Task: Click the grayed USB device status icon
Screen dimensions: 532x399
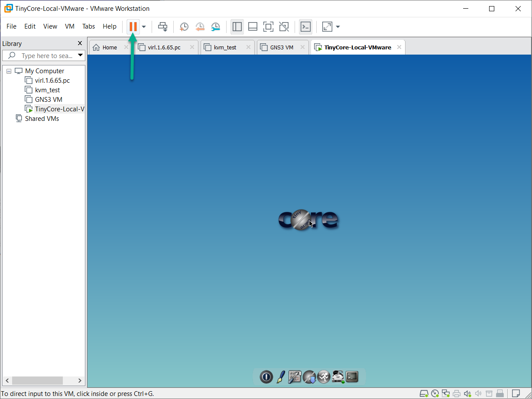Action: pos(500,394)
